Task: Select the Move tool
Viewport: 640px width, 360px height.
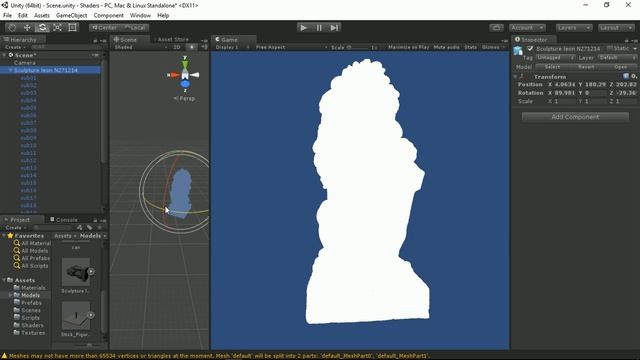Action: [27, 28]
